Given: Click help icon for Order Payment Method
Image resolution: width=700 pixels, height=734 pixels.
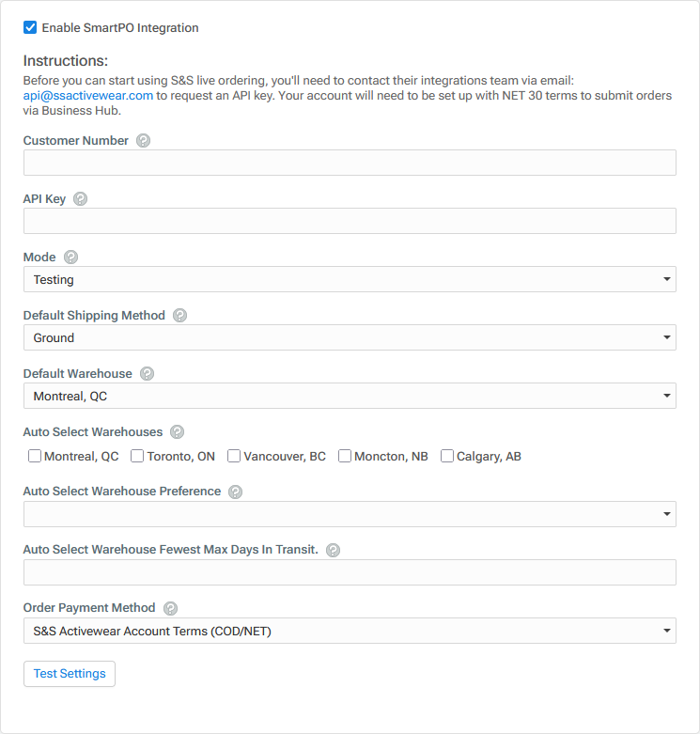Looking at the screenshot, I should 170,608.
